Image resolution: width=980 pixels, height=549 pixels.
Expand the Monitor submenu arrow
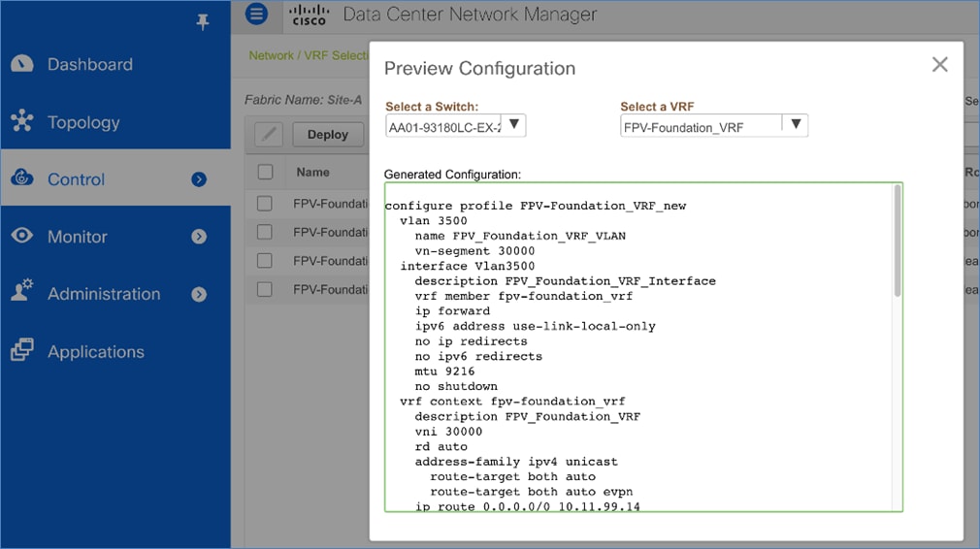(199, 237)
